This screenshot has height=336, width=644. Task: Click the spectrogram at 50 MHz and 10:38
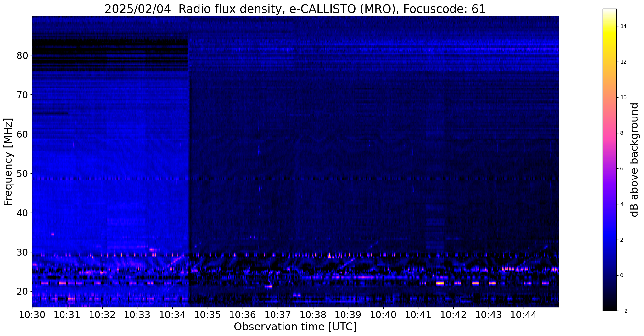click(313, 174)
